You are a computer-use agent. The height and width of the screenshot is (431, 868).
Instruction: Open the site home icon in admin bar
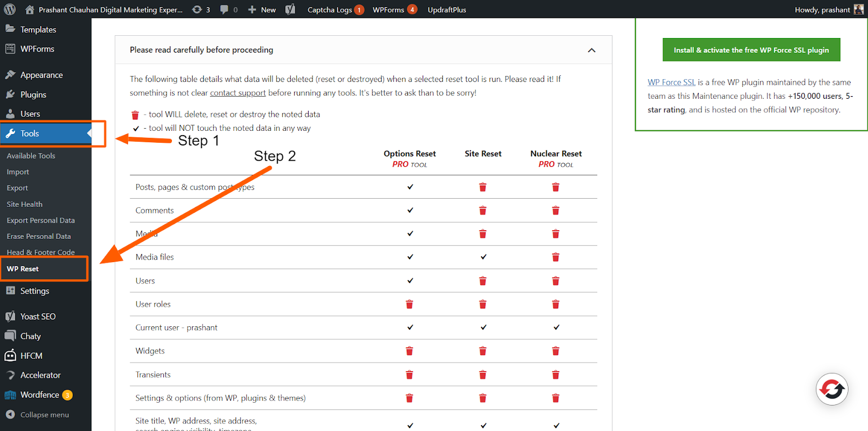click(x=29, y=9)
